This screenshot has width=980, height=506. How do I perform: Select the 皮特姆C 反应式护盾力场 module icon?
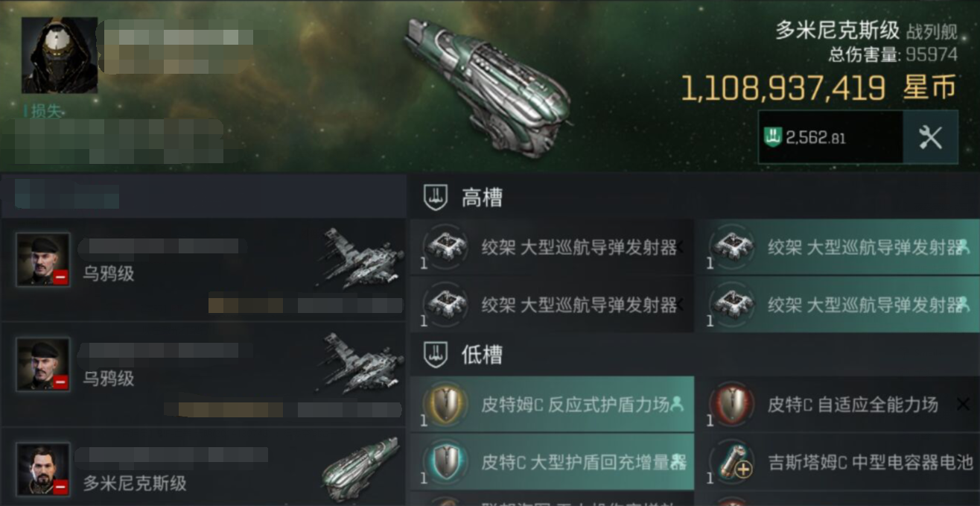pos(445,405)
